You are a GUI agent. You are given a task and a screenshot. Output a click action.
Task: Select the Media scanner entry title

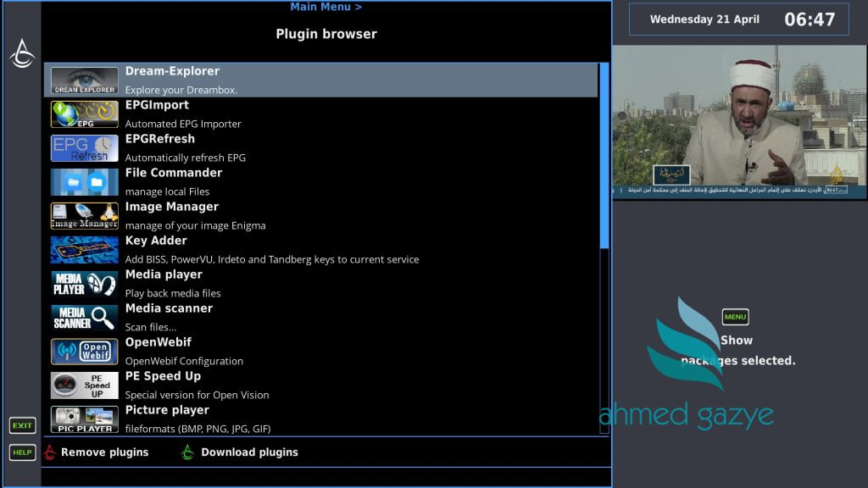tap(169, 308)
